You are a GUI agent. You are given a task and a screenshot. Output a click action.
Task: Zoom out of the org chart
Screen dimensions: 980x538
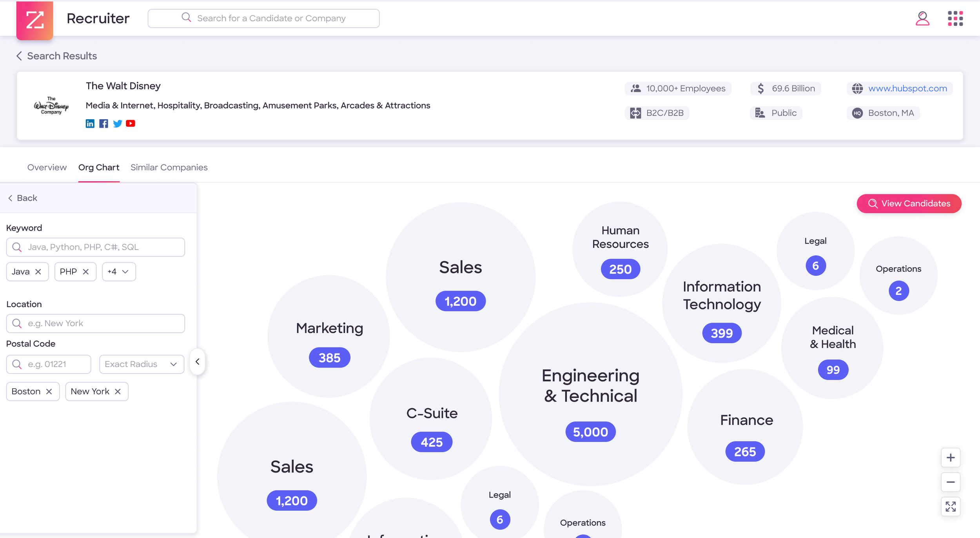[x=951, y=482]
